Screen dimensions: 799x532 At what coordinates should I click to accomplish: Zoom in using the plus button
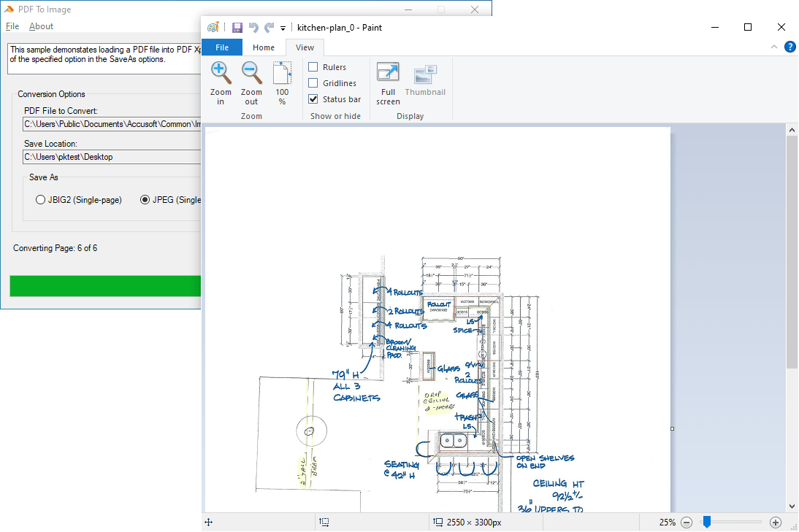tap(775, 522)
